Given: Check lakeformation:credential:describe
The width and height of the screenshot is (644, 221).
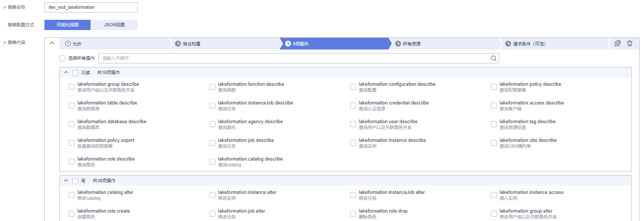Looking at the screenshot, I should pyautogui.click(x=353, y=106).
